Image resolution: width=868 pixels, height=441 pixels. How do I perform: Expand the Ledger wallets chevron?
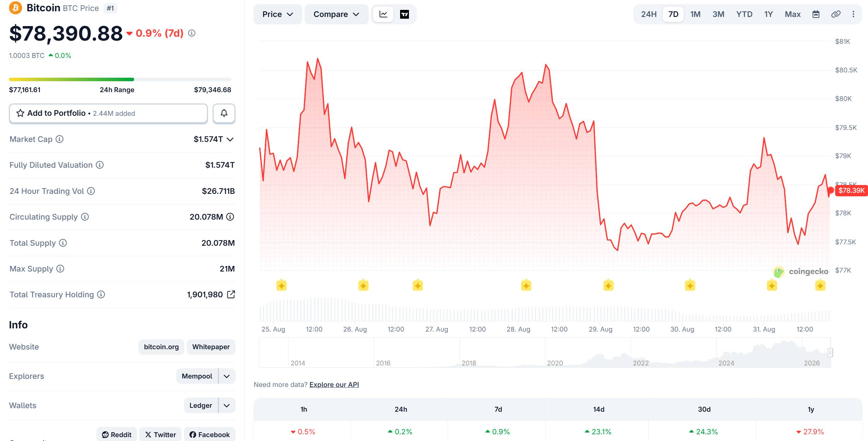[x=227, y=405]
